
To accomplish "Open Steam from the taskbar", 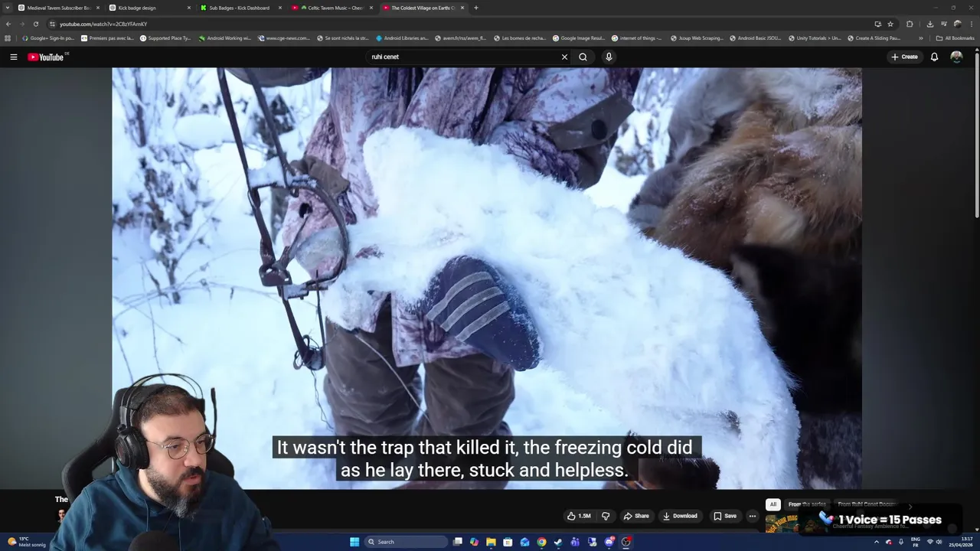I will (558, 542).
